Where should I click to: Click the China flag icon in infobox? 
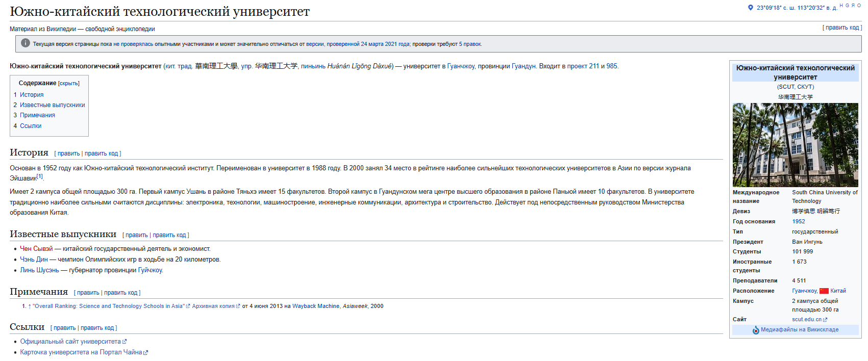(824, 291)
